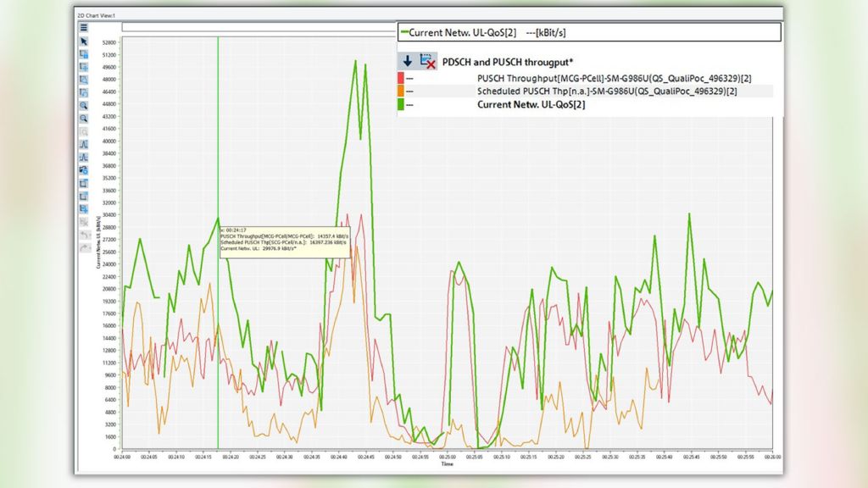868x488 pixels.
Task: Click the blue down arrow in legend
Action: coord(408,61)
